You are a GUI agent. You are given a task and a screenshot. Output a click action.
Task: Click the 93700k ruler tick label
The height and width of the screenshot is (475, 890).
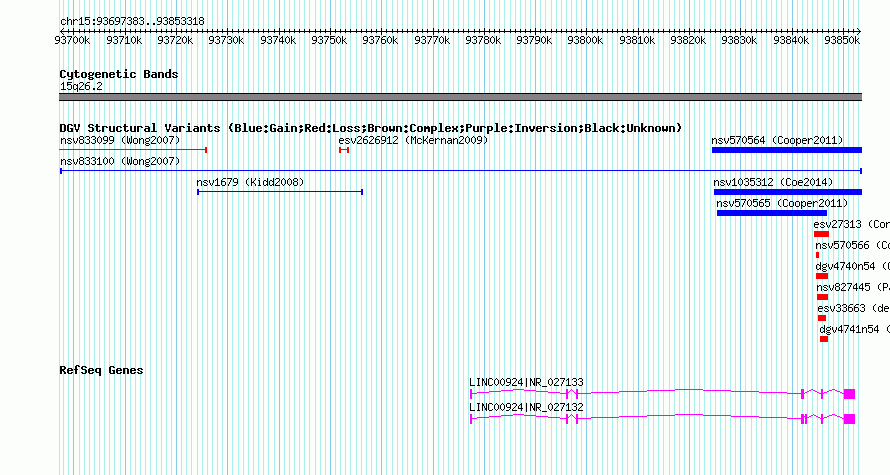coord(72,40)
